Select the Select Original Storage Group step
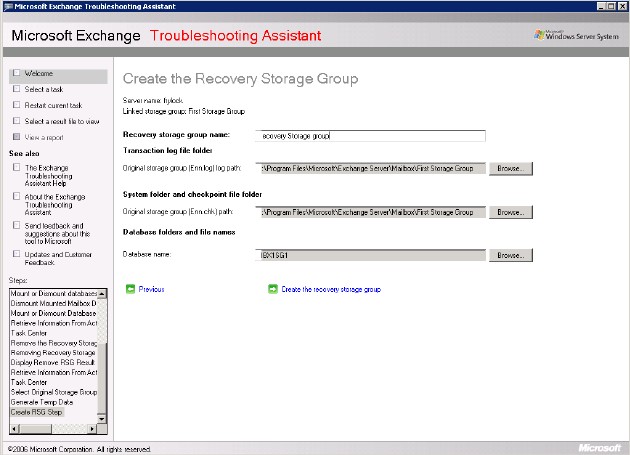 pyautogui.click(x=53, y=392)
